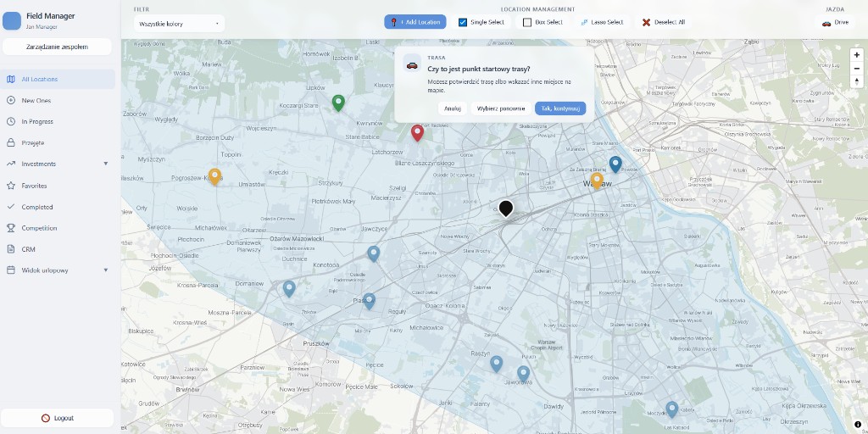This screenshot has height=434, width=868.
Task: Click the blue marker at Piastów
Action: click(370, 301)
